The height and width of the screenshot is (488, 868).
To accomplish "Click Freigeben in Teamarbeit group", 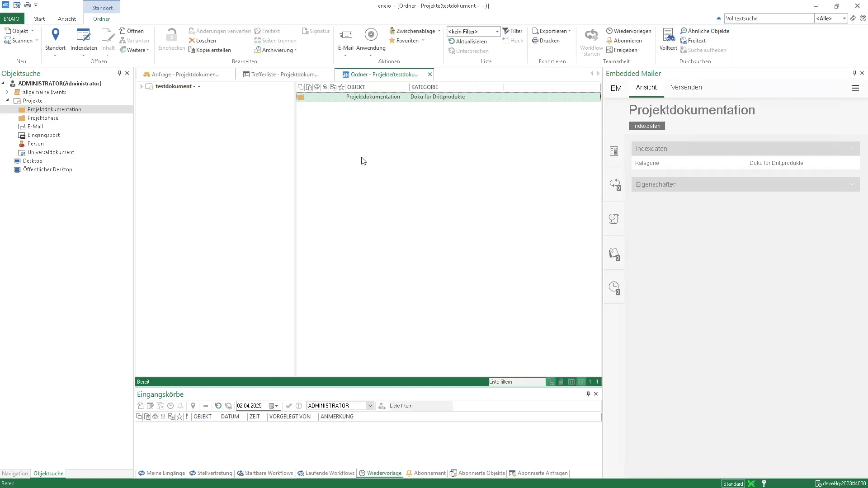I will click(x=622, y=50).
